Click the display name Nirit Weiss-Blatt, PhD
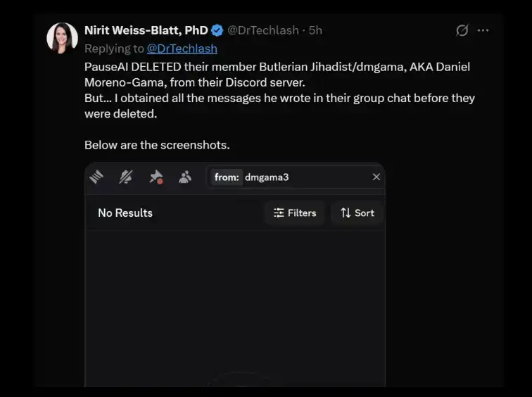Image resolution: width=532 pixels, height=397 pixels. tap(146, 30)
